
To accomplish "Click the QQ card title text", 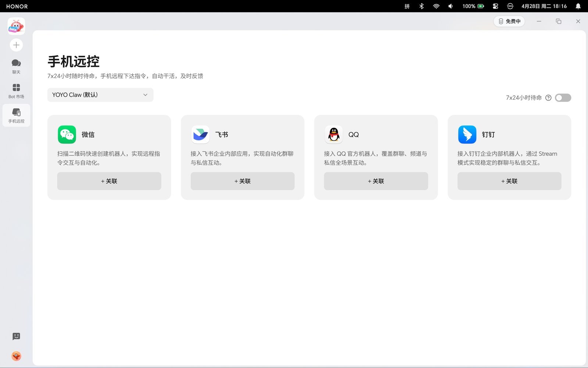I will 354,135.
